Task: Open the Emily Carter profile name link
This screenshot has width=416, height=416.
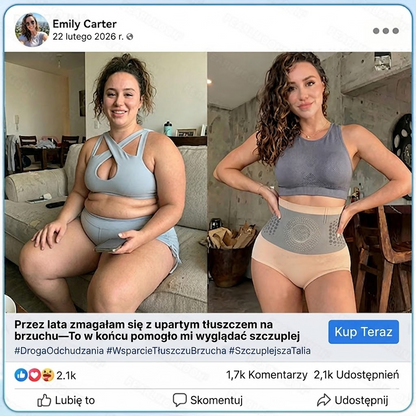Action: [x=85, y=24]
